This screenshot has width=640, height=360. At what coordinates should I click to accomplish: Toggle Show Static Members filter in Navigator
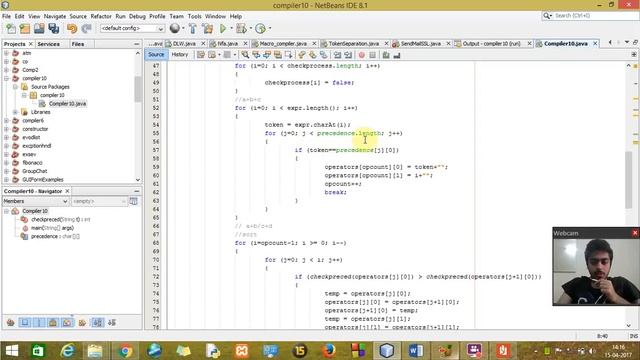click(x=39, y=323)
